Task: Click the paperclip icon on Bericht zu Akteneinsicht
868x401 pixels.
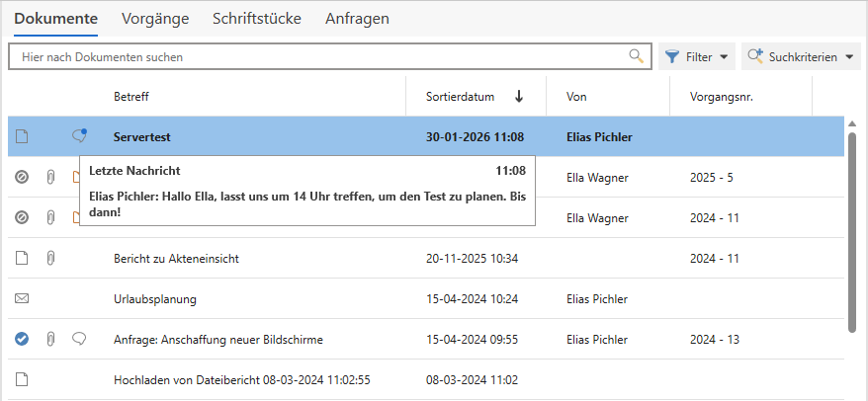Action: [x=50, y=258]
